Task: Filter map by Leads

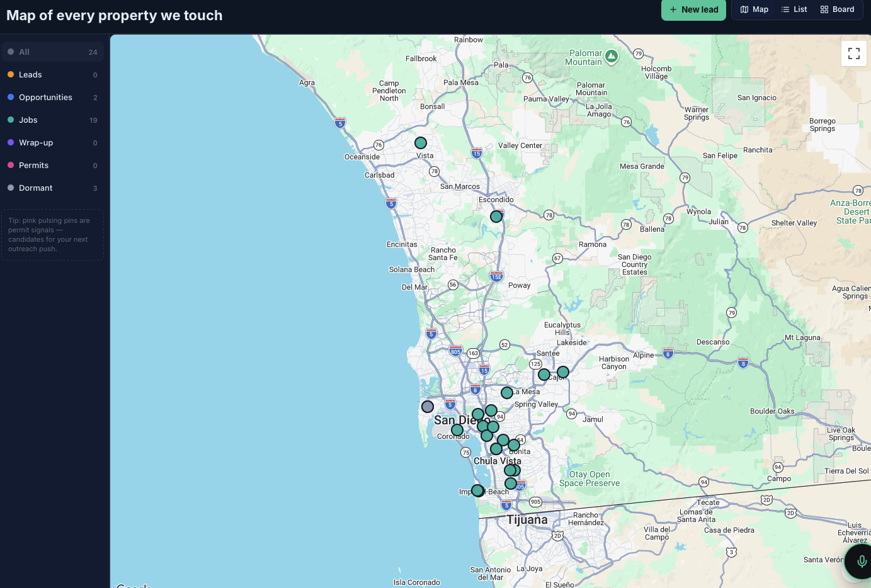Action: [52, 75]
